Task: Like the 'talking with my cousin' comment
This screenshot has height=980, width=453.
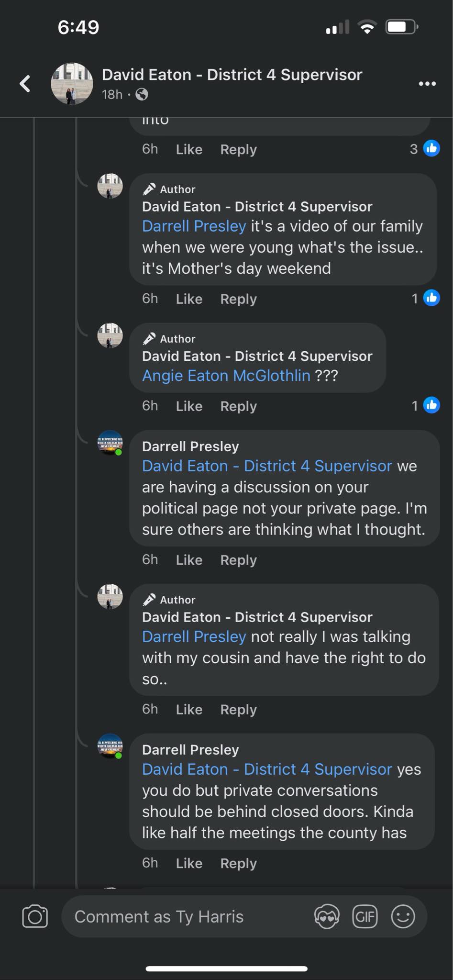Action: point(189,709)
